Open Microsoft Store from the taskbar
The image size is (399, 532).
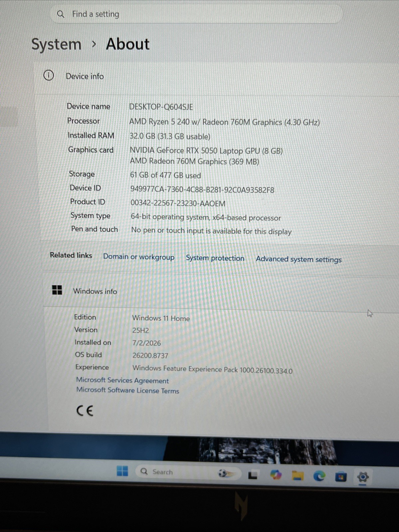(340, 477)
